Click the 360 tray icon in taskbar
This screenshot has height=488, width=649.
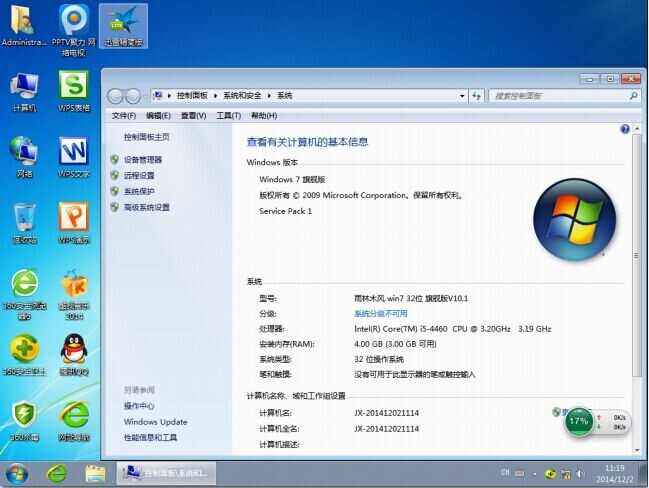tap(550, 474)
